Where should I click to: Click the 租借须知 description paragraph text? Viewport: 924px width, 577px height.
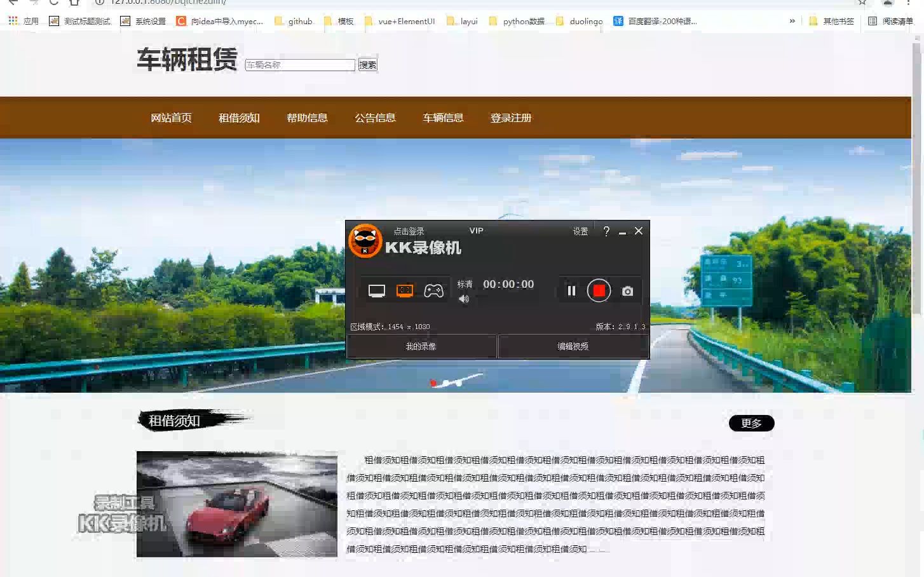point(555,504)
